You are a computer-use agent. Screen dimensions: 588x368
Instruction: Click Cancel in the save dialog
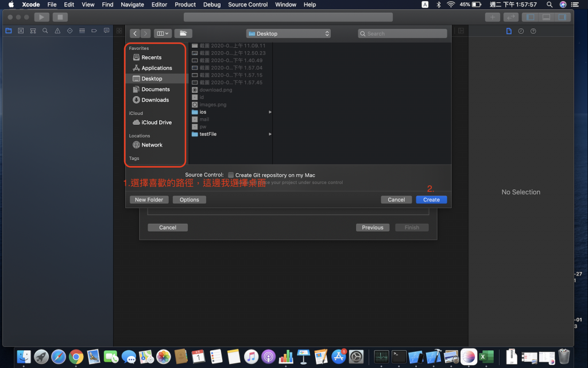point(396,200)
